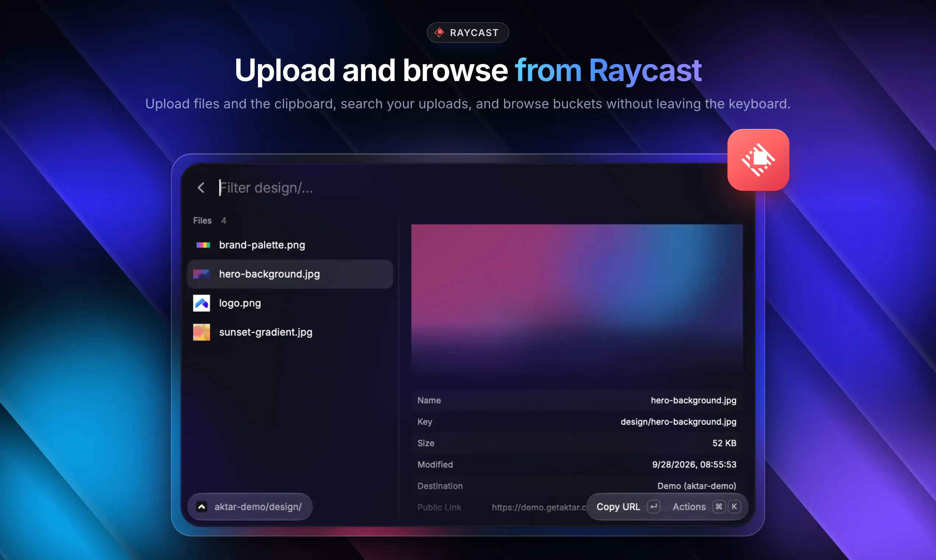This screenshot has height=560, width=936.
Task: Click the hero-background.jpg file thumbnail
Action: pos(201,274)
